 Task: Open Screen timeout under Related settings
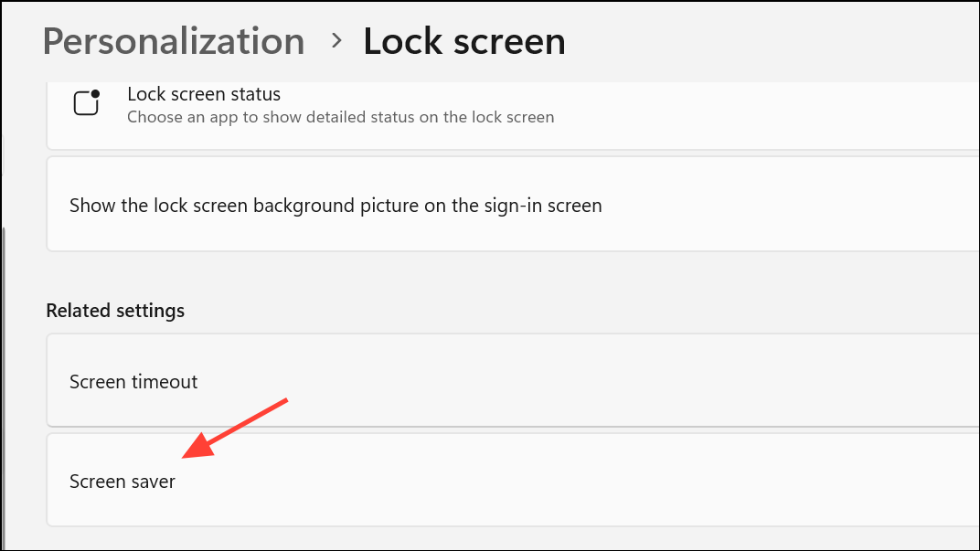[133, 381]
